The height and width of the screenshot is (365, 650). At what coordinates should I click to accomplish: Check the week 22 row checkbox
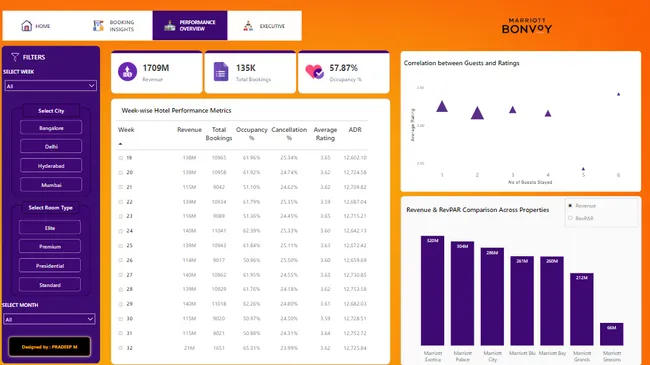point(121,202)
